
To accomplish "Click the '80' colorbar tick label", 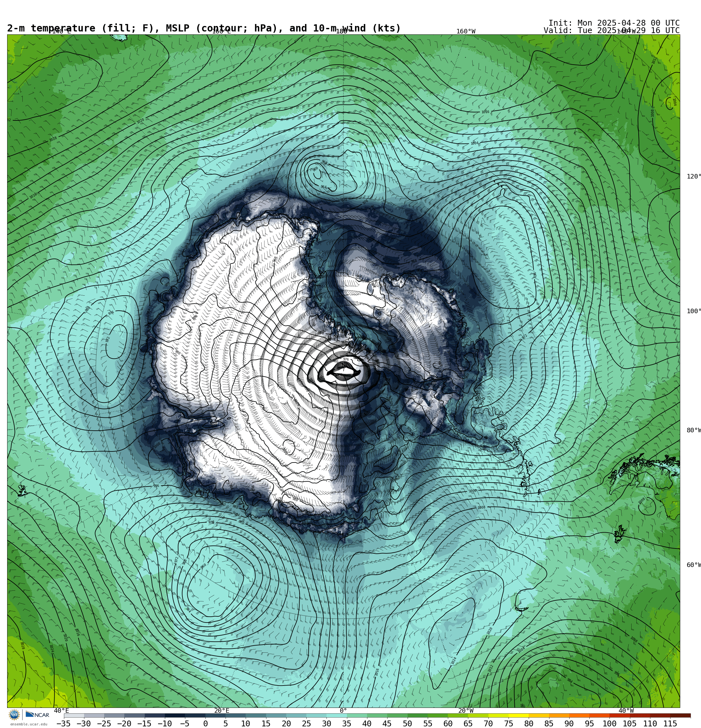I will point(529,723).
